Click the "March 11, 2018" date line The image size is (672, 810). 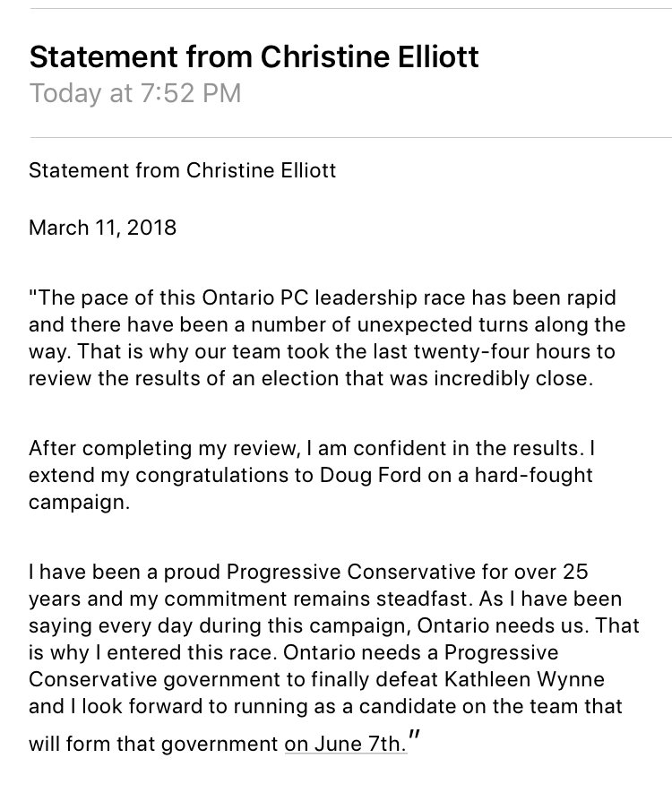[103, 228]
